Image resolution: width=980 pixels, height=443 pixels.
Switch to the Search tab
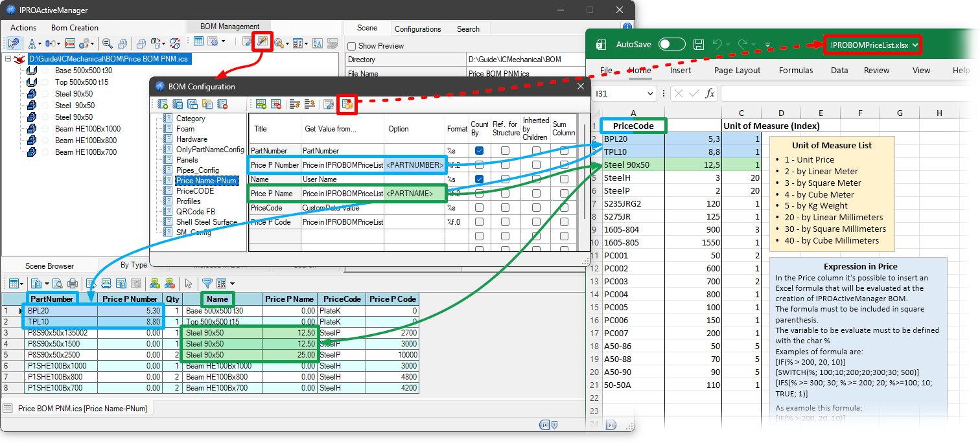(x=469, y=28)
